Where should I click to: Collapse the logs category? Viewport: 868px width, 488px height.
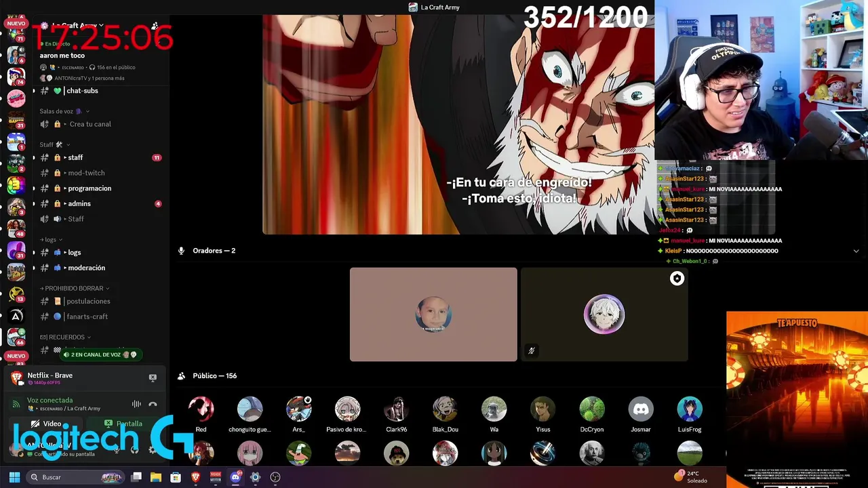coord(52,239)
